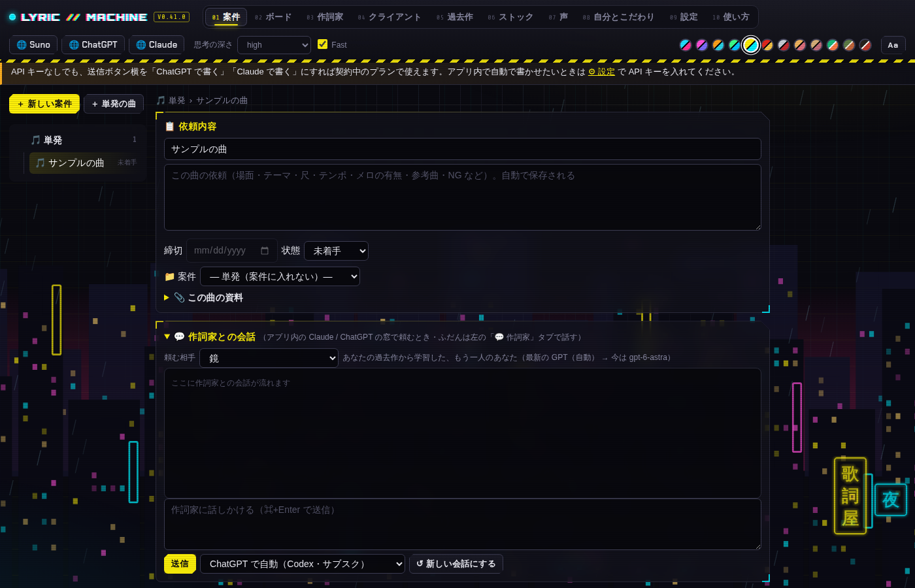Switch to the ボード tab
The width and height of the screenshot is (915, 588).
click(x=273, y=17)
